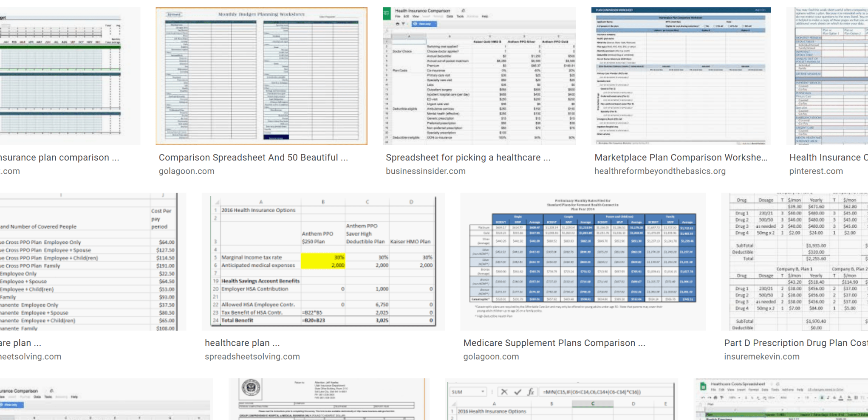Open the text color picker in Healthcare Costs toolbar

(x=841, y=397)
